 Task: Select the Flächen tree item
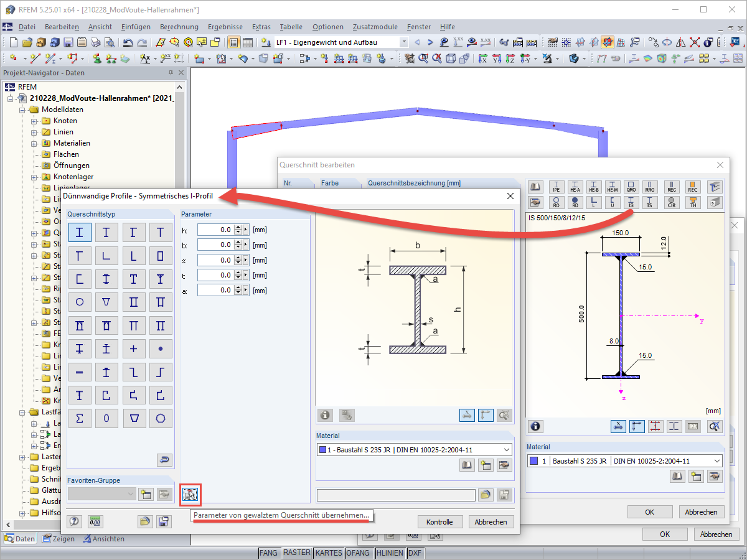(66, 154)
